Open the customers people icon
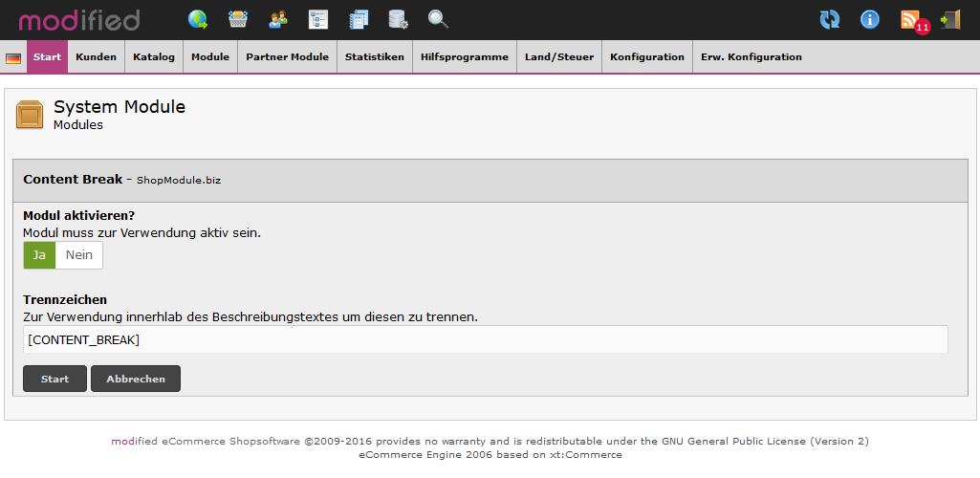This screenshot has width=980, height=478. coord(278,19)
